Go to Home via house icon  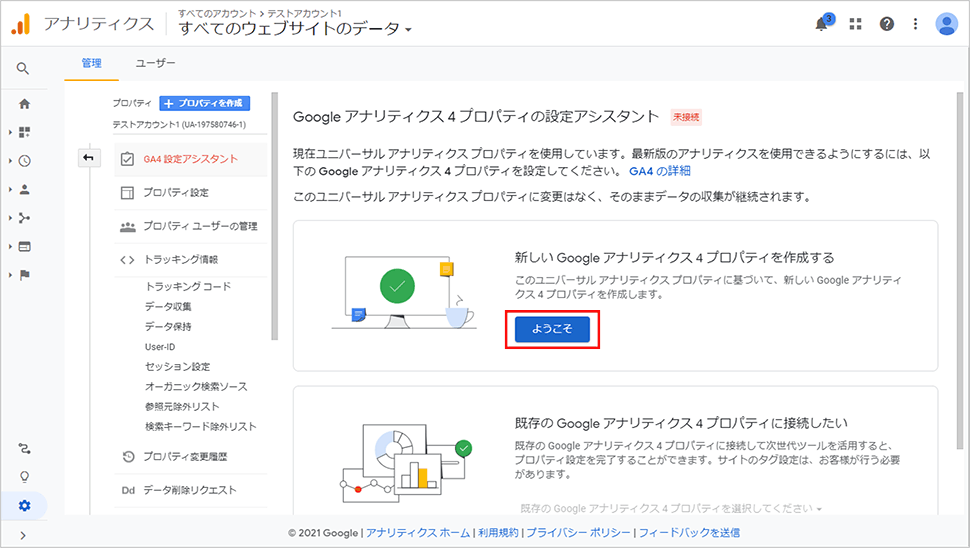click(x=25, y=104)
